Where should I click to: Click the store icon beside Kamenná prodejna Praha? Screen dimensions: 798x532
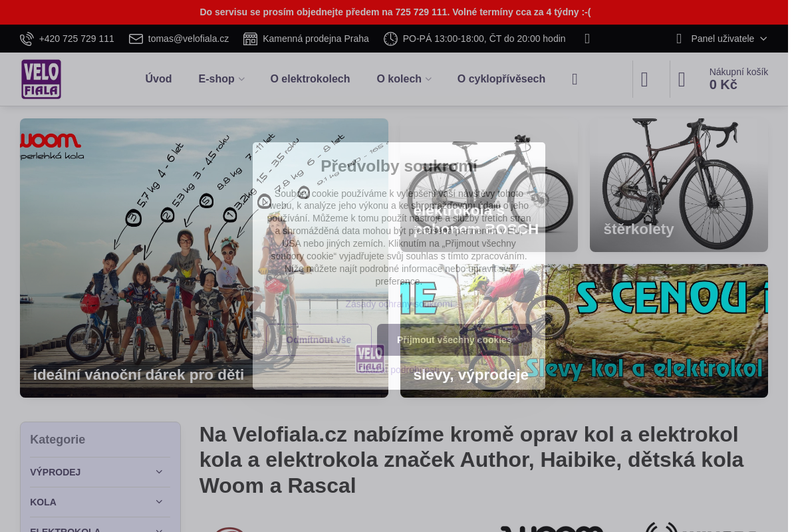pyautogui.click(x=251, y=39)
